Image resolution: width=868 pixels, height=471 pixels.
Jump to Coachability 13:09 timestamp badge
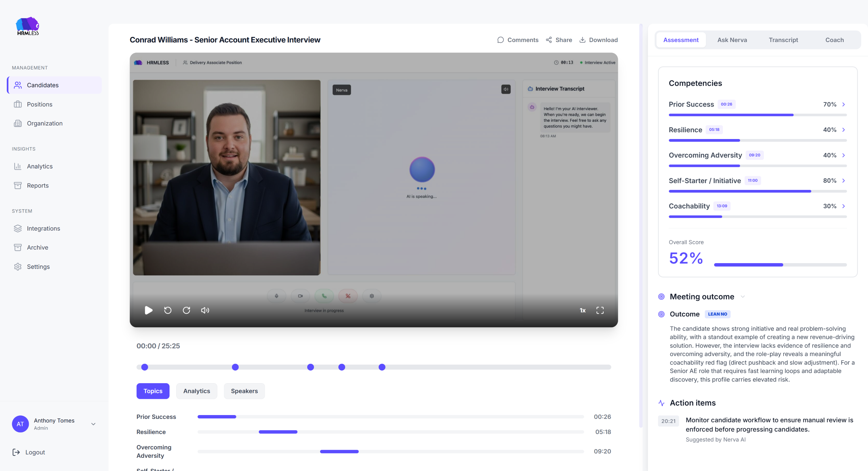coord(722,206)
